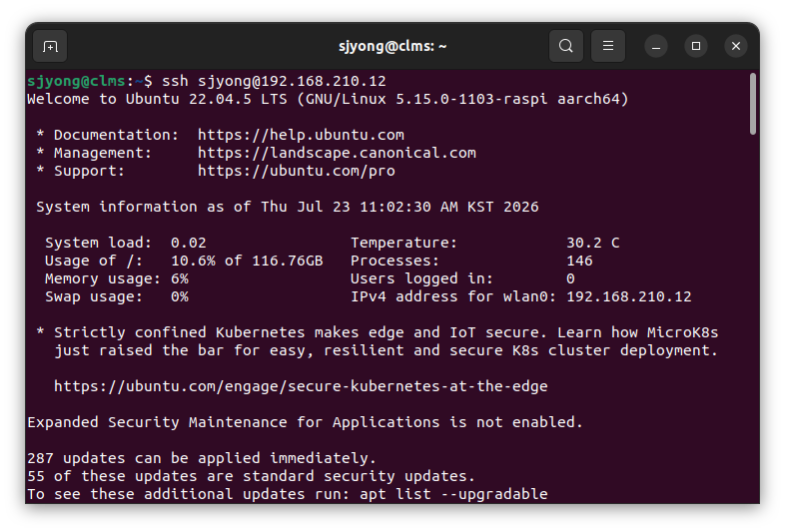Click the apt list --upgradable text
This screenshot has height=532, width=785.
coord(453,494)
